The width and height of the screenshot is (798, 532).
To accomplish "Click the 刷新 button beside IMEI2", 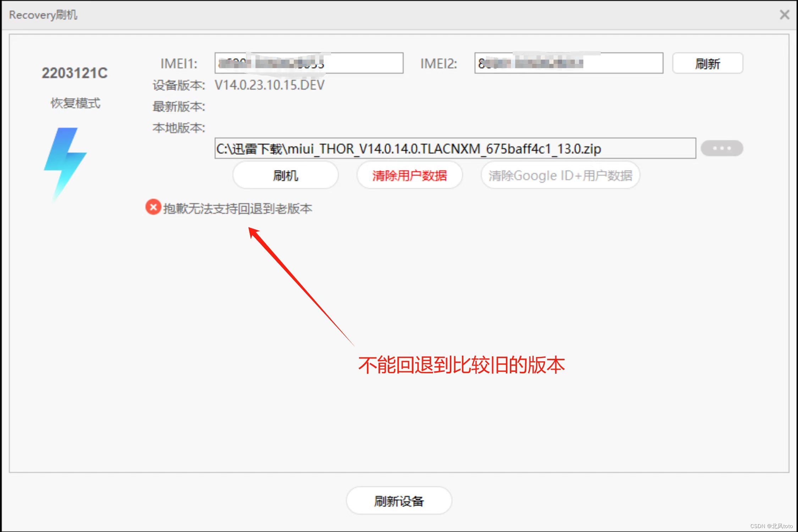I will click(x=708, y=64).
